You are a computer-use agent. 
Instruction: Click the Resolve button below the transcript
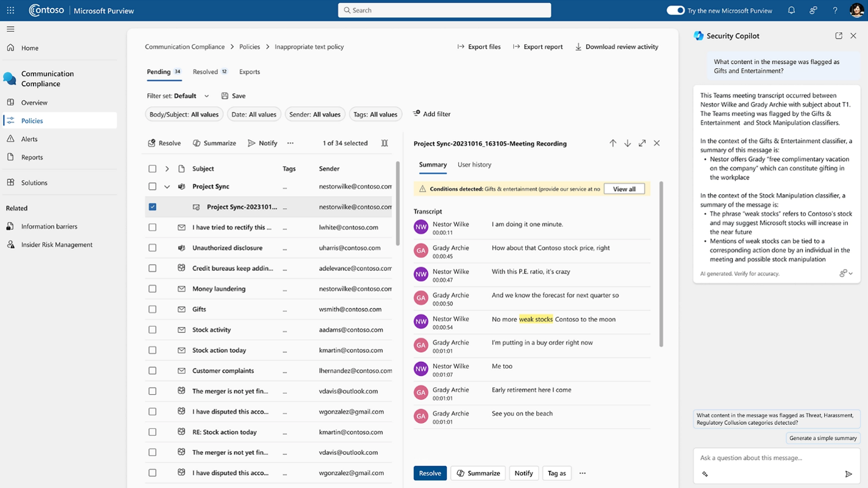tap(430, 473)
